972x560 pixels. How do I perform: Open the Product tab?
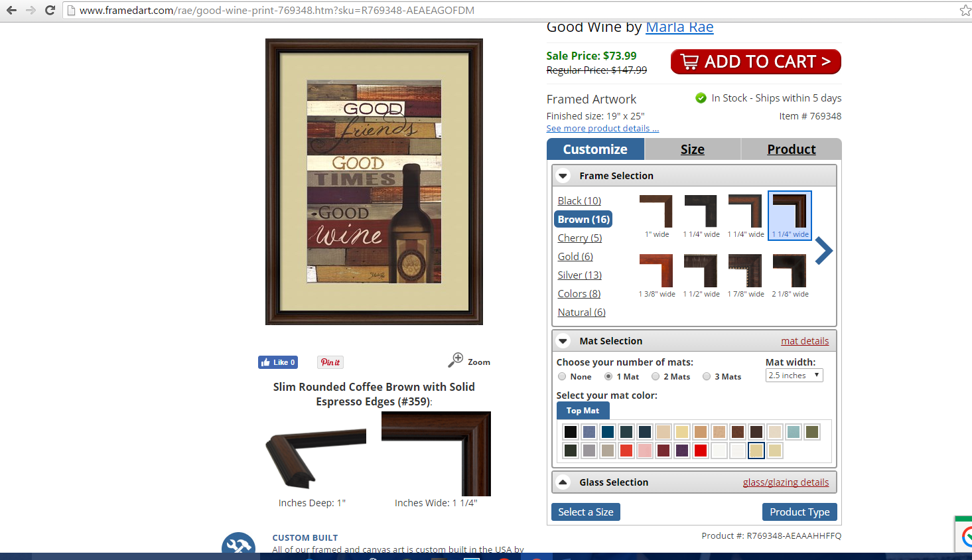pyautogui.click(x=792, y=149)
